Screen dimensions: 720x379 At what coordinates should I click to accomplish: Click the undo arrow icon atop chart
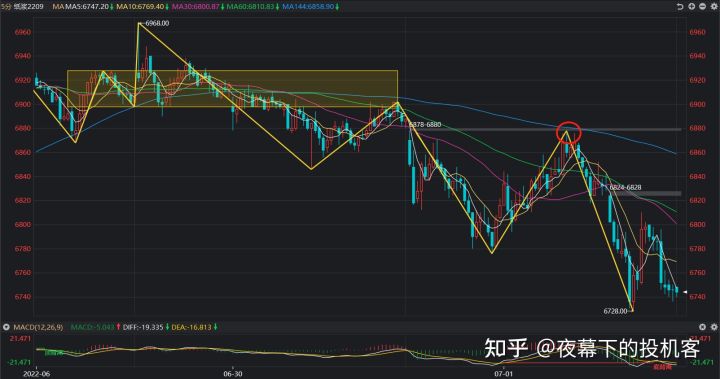680,6
